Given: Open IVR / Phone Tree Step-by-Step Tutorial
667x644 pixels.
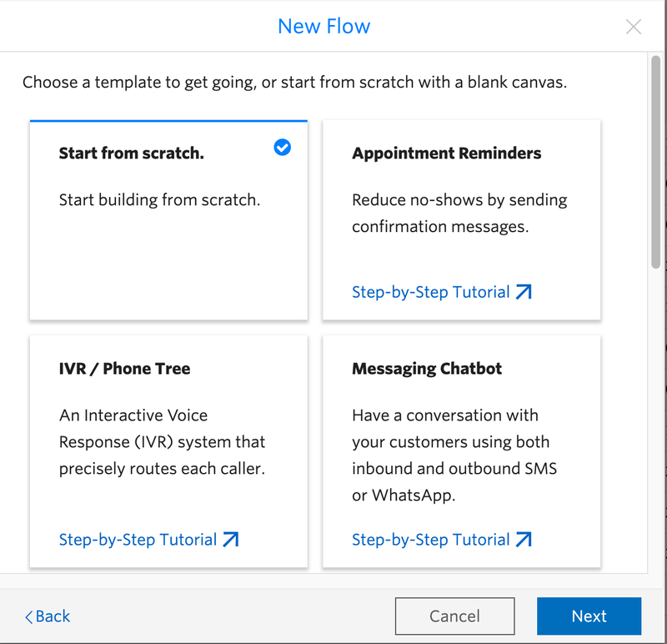Looking at the screenshot, I should point(138,539).
